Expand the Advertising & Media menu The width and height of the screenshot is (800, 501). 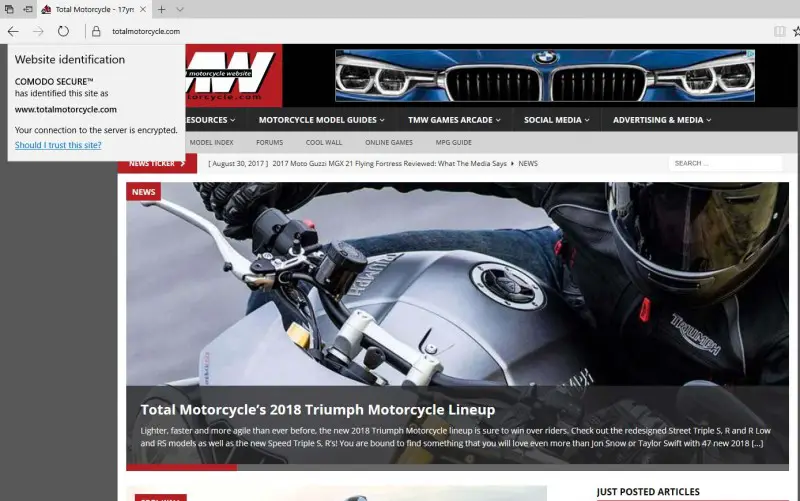tap(662, 120)
